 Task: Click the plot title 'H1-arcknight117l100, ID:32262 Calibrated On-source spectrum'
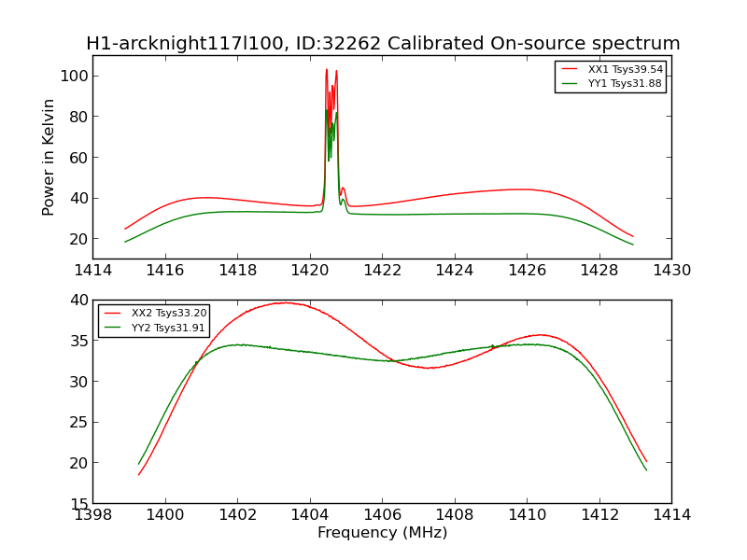[x=383, y=43]
